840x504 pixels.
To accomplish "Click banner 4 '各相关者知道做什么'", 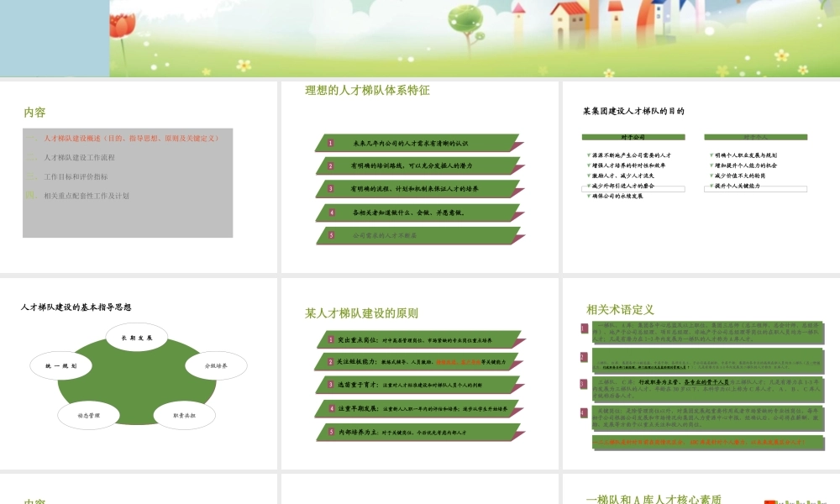I will pos(419,213).
